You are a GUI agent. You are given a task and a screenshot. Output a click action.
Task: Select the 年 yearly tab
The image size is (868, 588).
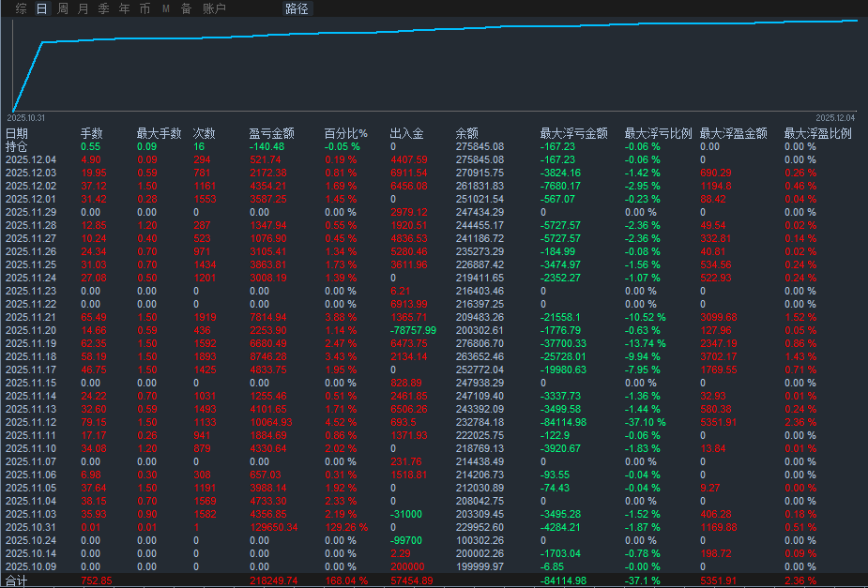(x=125, y=8)
